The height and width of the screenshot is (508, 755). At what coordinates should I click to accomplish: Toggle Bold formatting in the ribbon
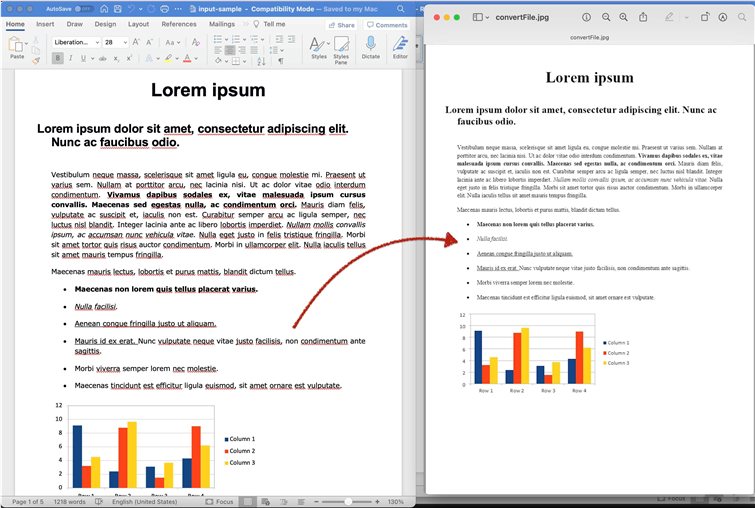click(58, 58)
